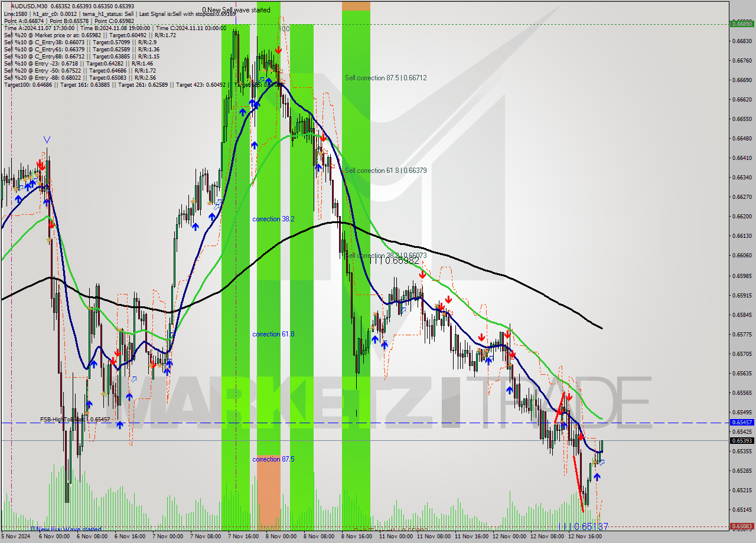Click 'Sell correction 61.8 | 0.66379' label
Screen dimensions: 756x543
pos(386,171)
